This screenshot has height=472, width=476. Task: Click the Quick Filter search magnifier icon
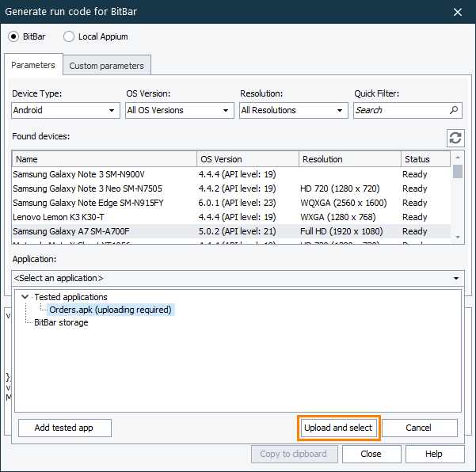[x=454, y=110]
